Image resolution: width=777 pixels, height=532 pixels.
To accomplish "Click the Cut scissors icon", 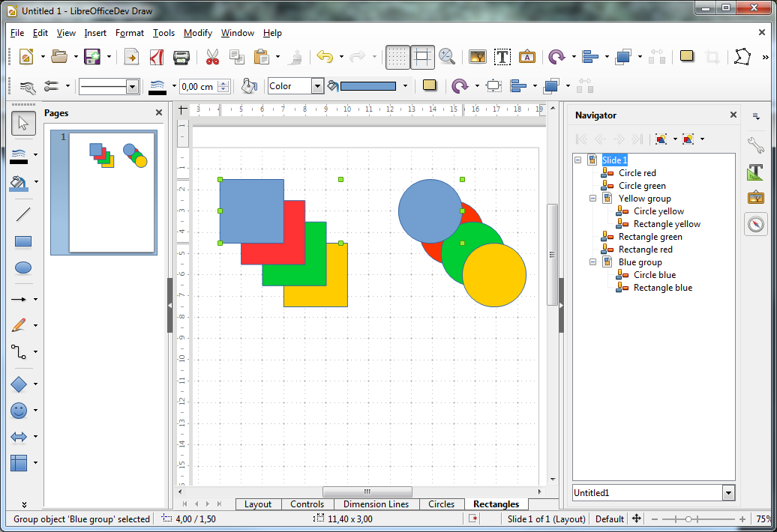I will click(212, 57).
